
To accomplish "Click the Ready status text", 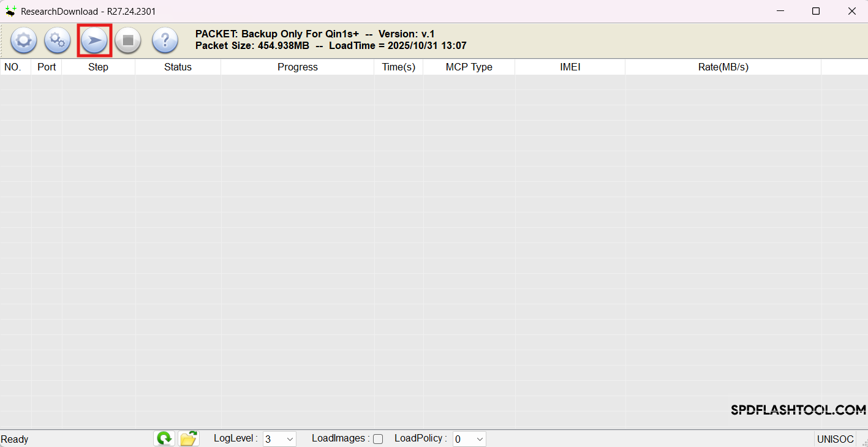I will coord(15,439).
